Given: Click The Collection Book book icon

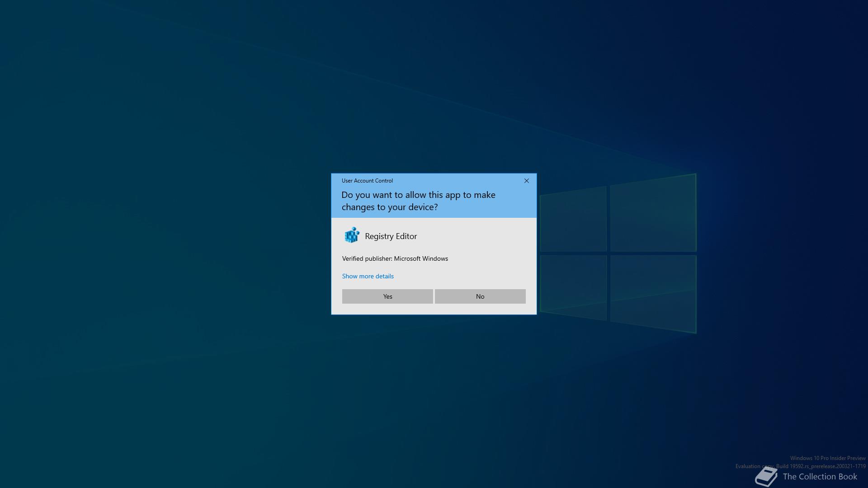Looking at the screenshot, I should point(766,477).
